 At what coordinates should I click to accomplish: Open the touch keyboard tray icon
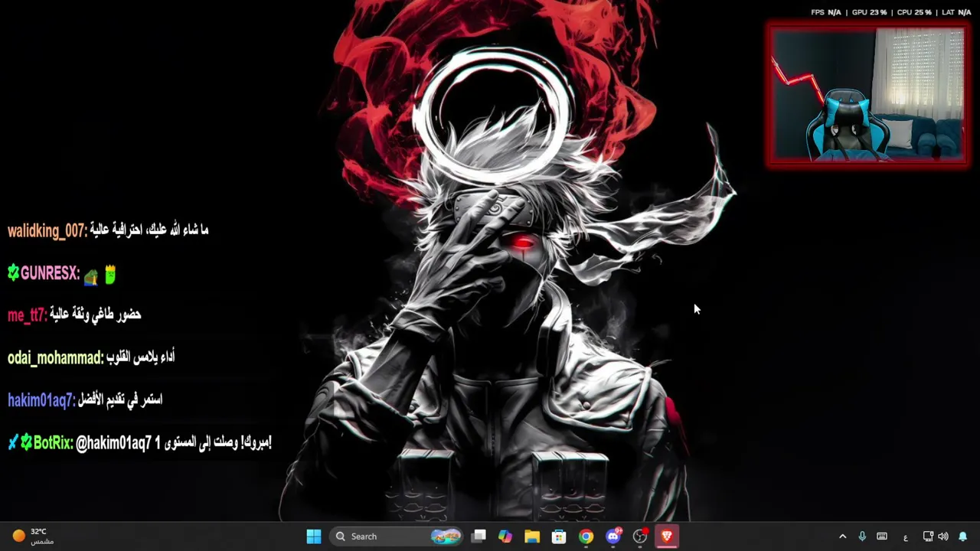coord(882,536)
